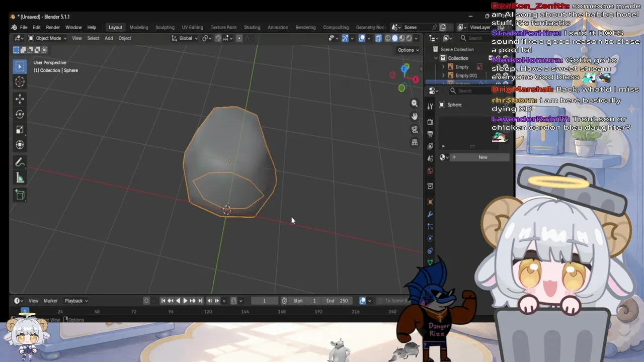The width and height of the screenshot is (644, 362).
Task: Select the Measure tool
Action: pos(20,178)
